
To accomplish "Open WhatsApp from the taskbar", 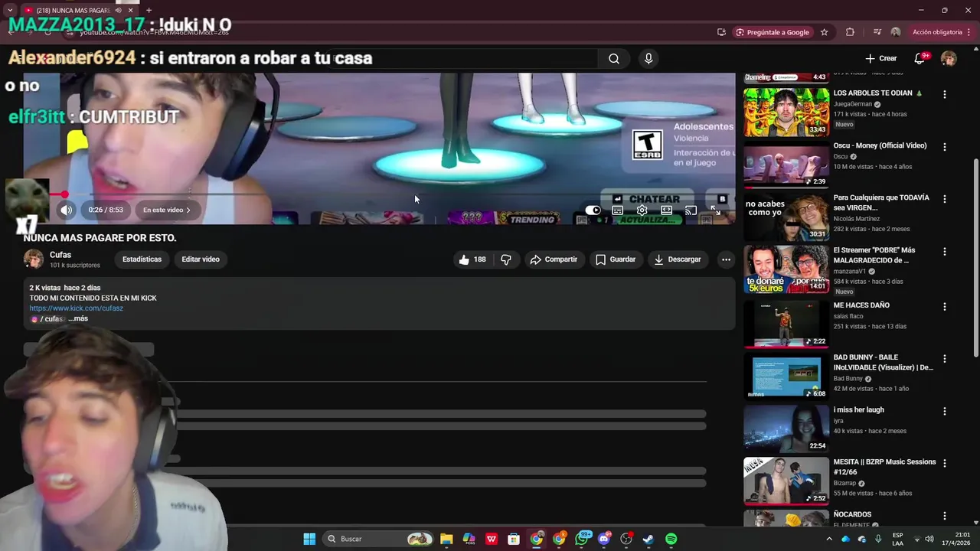I will point(582,539).
